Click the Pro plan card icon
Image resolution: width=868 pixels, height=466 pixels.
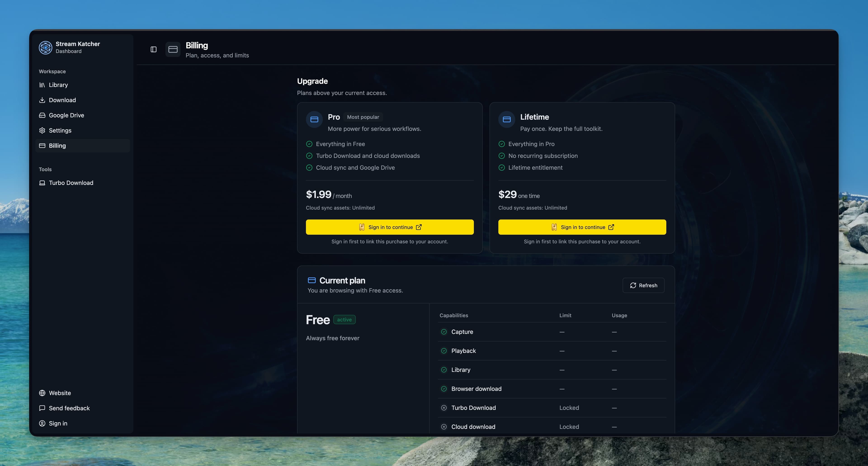[x=314, y=120]
